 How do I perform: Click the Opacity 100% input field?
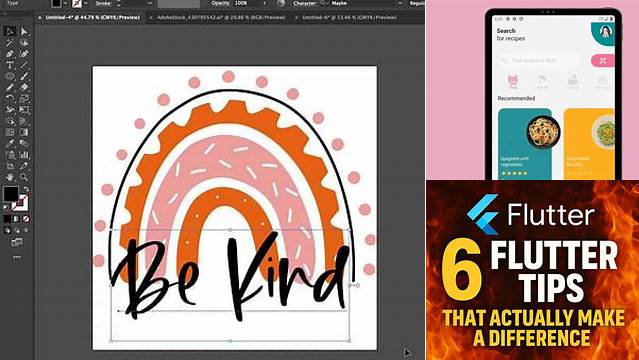pos(247,3)
